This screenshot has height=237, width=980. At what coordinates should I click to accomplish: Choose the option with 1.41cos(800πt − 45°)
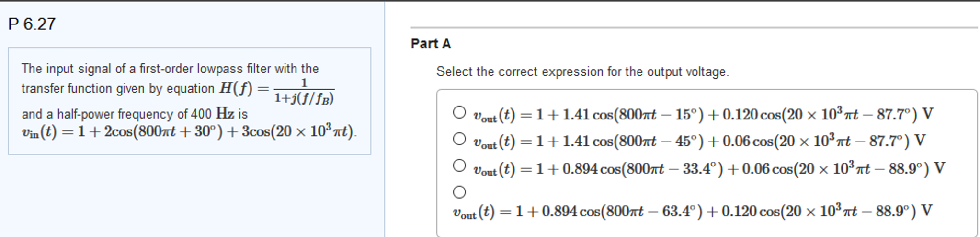[x=459, y=140]
